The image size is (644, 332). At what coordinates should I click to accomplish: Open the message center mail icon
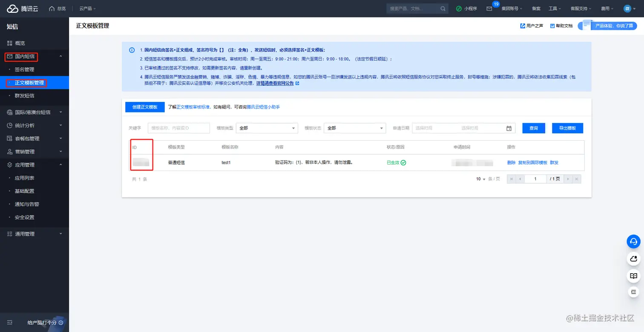489,9
